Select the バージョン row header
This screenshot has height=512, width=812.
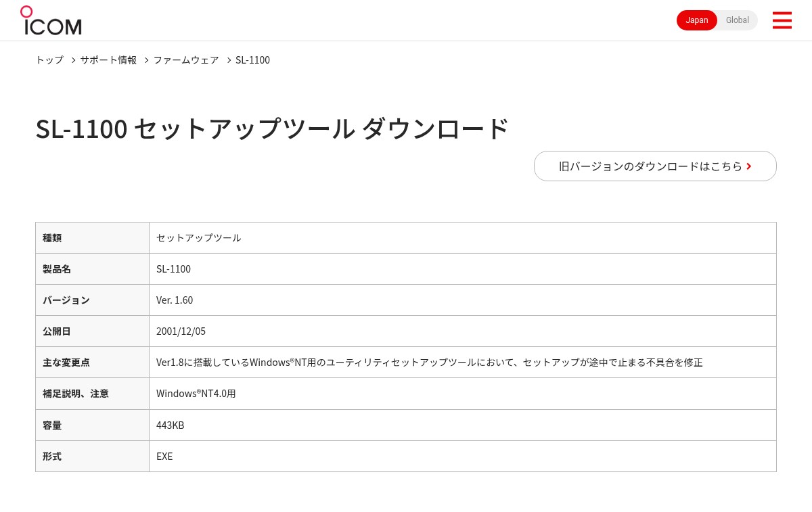click(x=92, y=300)
